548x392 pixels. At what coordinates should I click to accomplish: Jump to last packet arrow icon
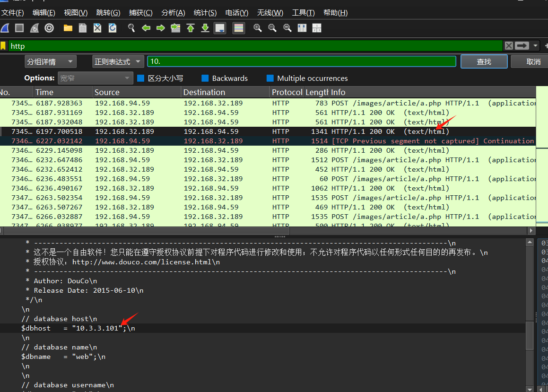[x=205, y=28]
